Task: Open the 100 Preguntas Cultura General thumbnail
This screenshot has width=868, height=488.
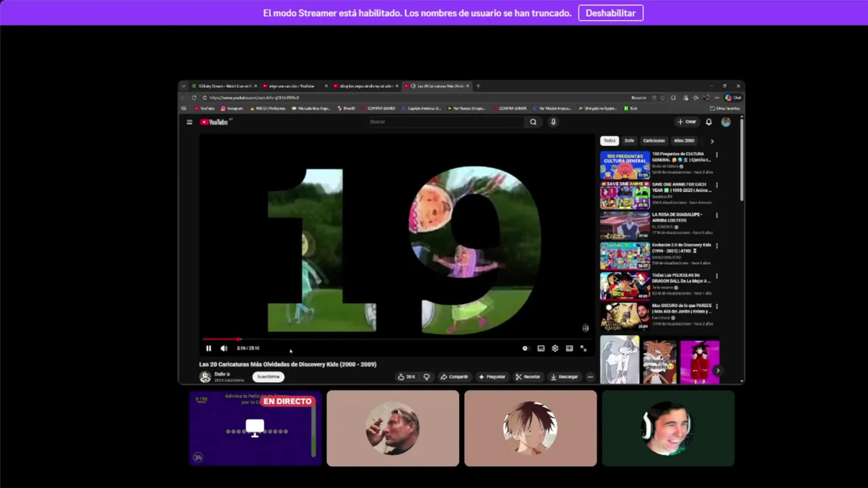Action: pyautogui.click(x=625, y=165)
